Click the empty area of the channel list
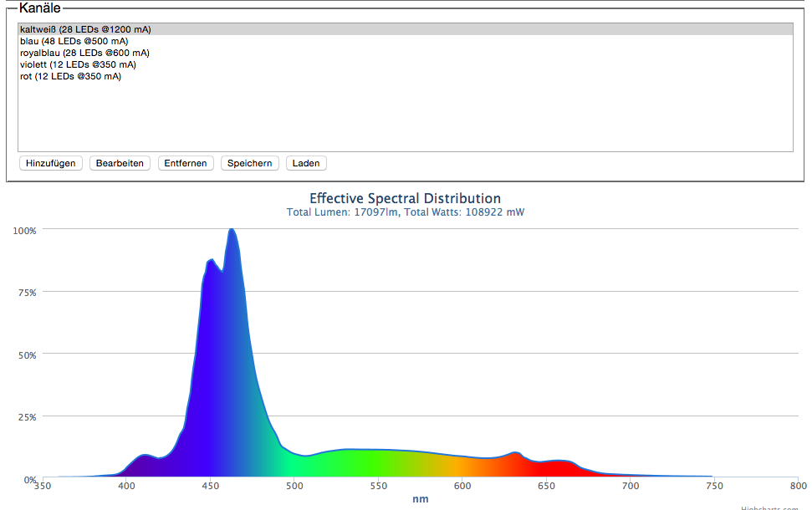812x510 pixels. click(x=405, y=117)
